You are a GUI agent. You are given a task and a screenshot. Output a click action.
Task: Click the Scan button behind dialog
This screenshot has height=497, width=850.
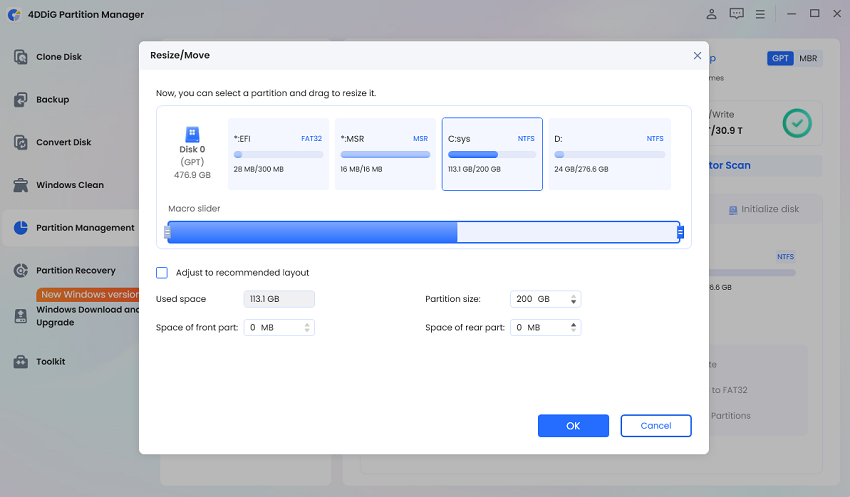tap(764, 165)
